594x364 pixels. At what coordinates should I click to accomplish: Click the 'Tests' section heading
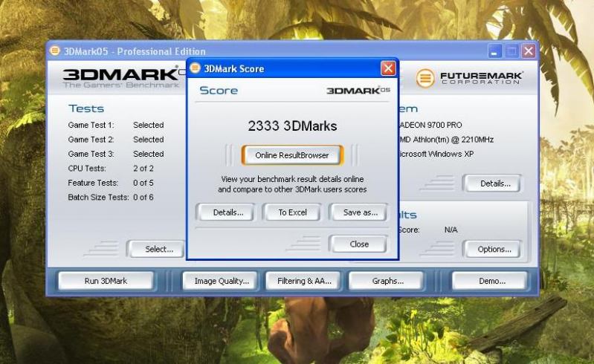[x=86, y=108]
